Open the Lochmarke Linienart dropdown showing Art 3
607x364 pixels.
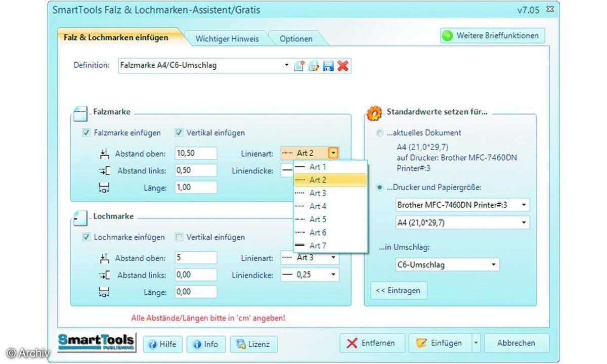coord(333,258)
